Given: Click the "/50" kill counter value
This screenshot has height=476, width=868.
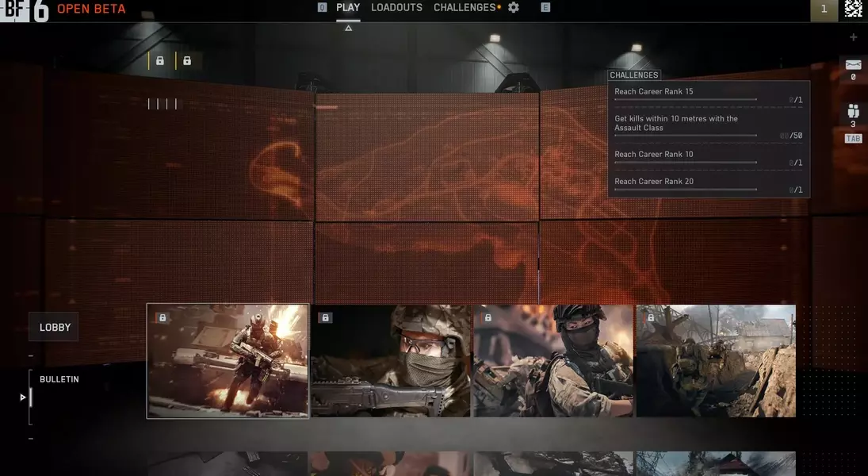Looking at the screenshot, I should coord(796,136).
